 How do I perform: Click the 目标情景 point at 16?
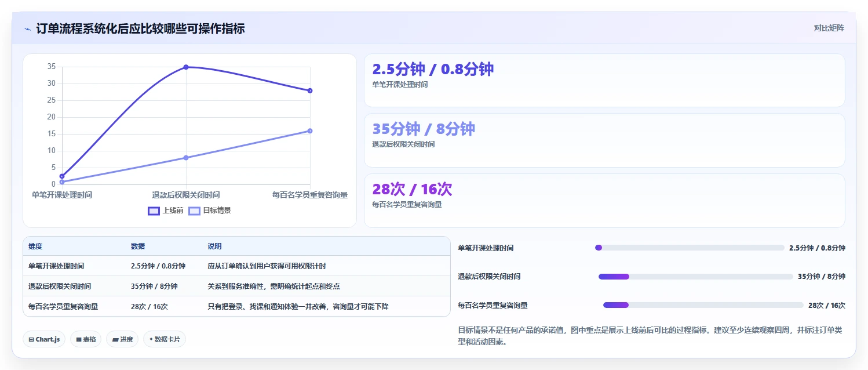click(310, 131)
